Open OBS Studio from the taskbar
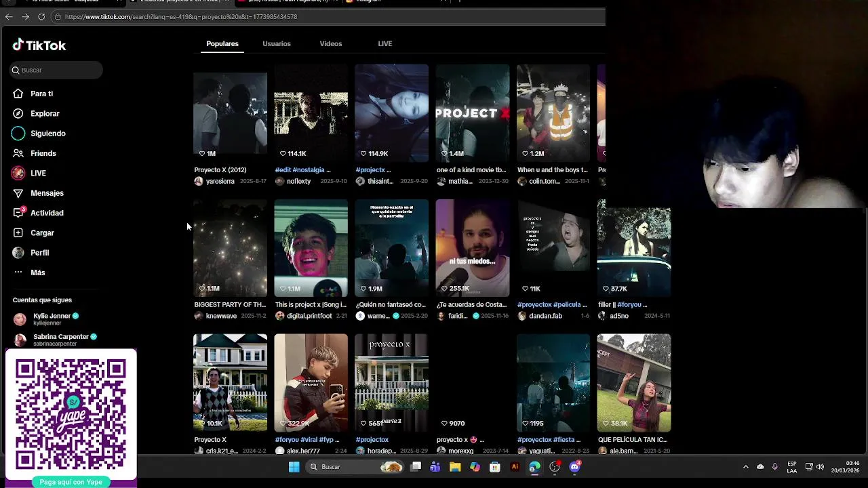The height and width of the screenshot is (488, 868). [555, 467]
